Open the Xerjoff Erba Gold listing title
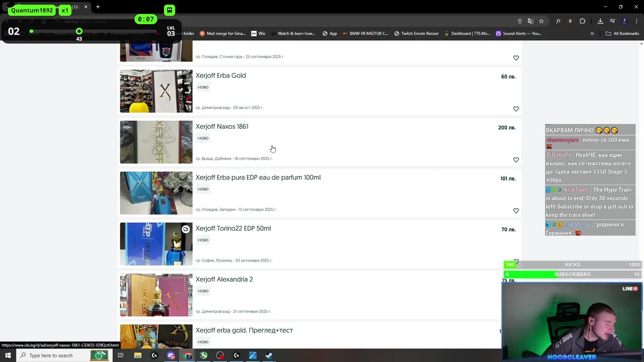The image size is (644, 362). (220, 75)
